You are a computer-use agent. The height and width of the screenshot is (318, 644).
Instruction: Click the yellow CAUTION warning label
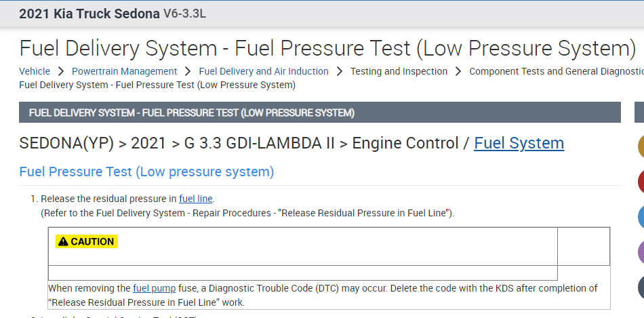(86, 241)
